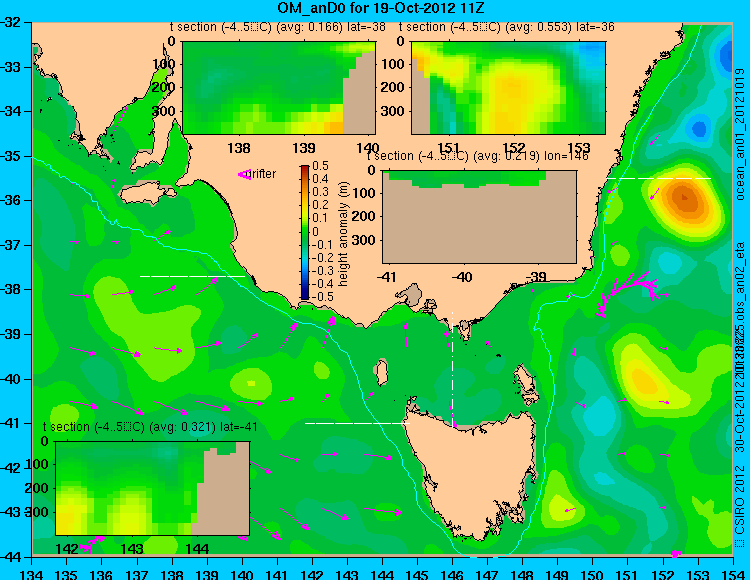Click King Island northwest of Tasmania
Viewport: 750px width, 580px height.
[x=381, y=372]
